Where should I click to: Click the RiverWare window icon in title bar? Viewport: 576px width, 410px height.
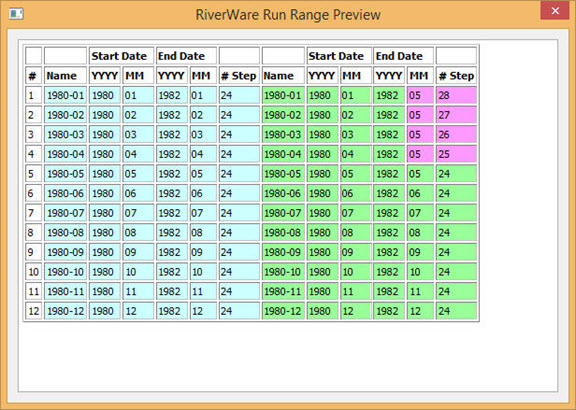tap(16, 14)
